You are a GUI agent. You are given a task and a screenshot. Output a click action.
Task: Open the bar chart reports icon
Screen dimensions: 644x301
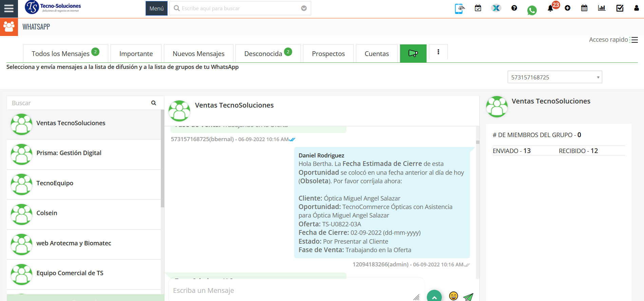coord(602,8)
